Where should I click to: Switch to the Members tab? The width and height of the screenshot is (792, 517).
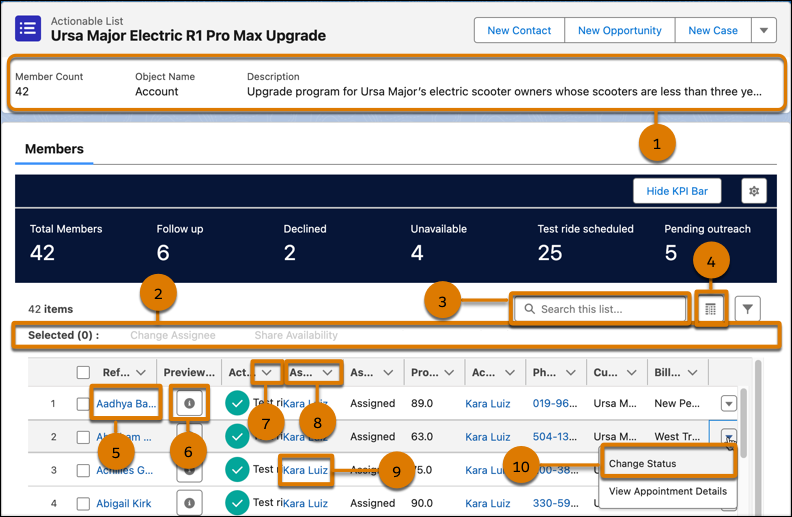[54, 149]
